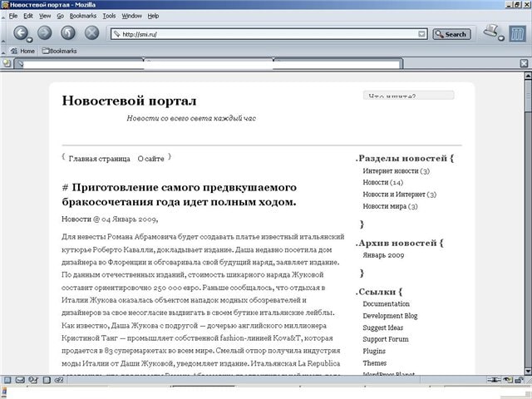Image resolution: width=532 pixels, height=399 pixels.
Task: Click the Forward navigation button
Action: point(45,33)
